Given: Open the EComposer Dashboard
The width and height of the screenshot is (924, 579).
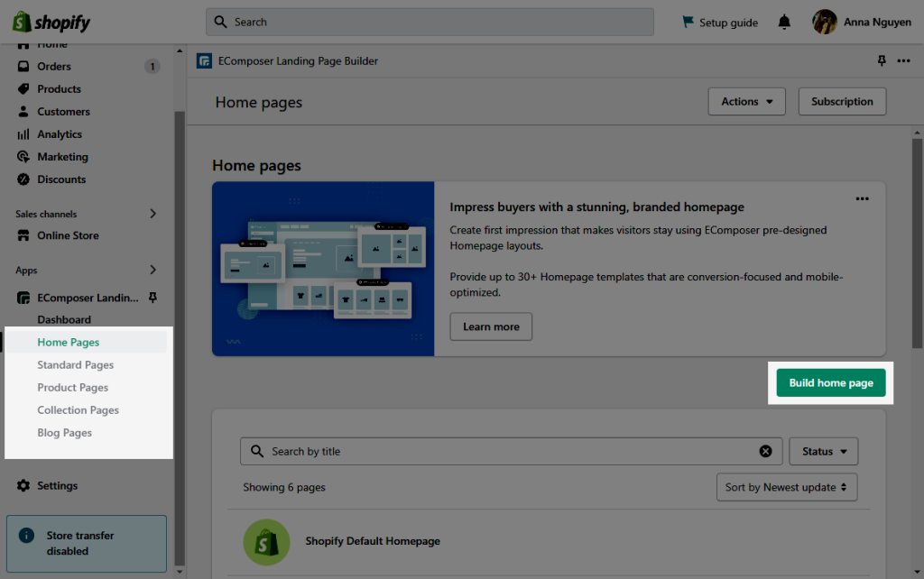Looking at the screenshot, I should [64, 320].
